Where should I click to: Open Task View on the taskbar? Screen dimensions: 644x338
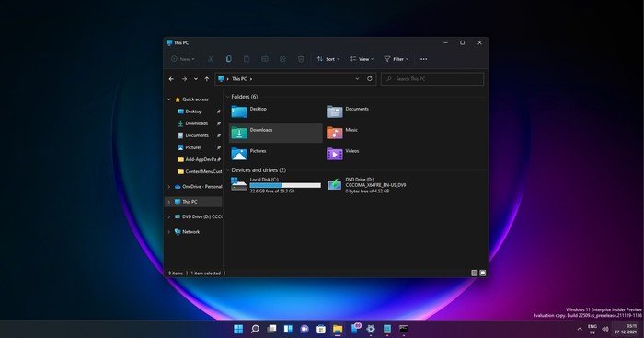point(271,329)
